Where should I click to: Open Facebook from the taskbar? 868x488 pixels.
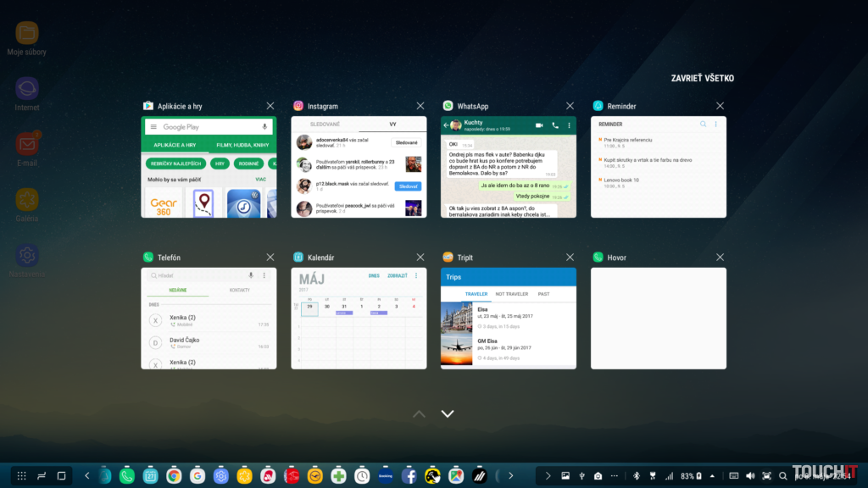pos(409,476)
